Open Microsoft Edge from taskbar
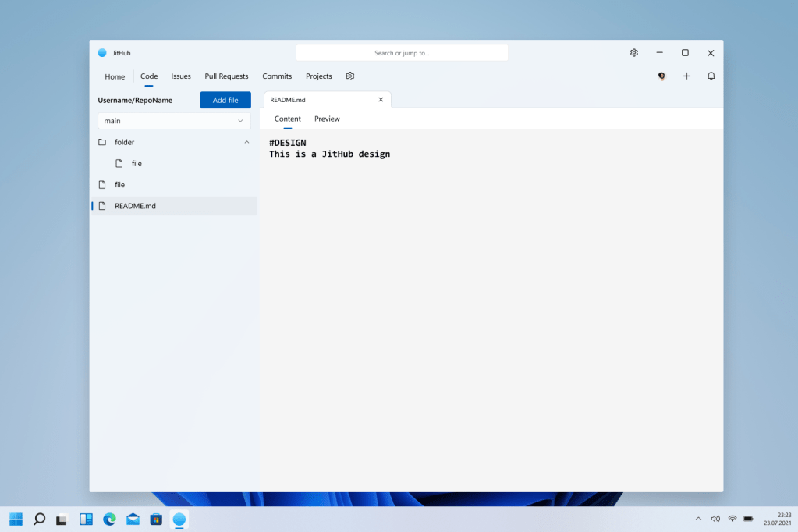Screen dimensions: 798x532 click(x=109, y=519)
